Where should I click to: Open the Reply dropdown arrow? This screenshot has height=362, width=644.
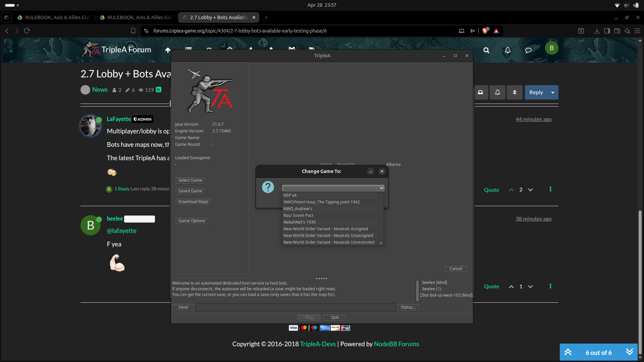(552, 92)
